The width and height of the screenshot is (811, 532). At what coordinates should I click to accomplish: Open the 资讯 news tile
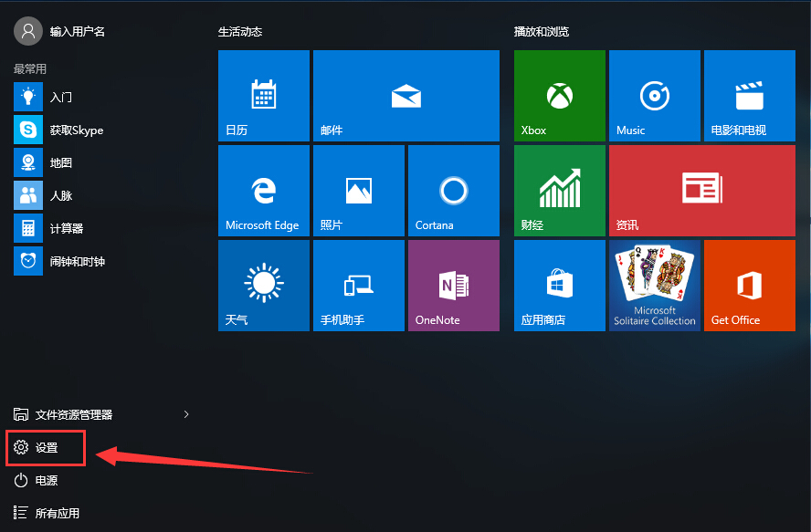pyautogui.click(x=701, y=190)
